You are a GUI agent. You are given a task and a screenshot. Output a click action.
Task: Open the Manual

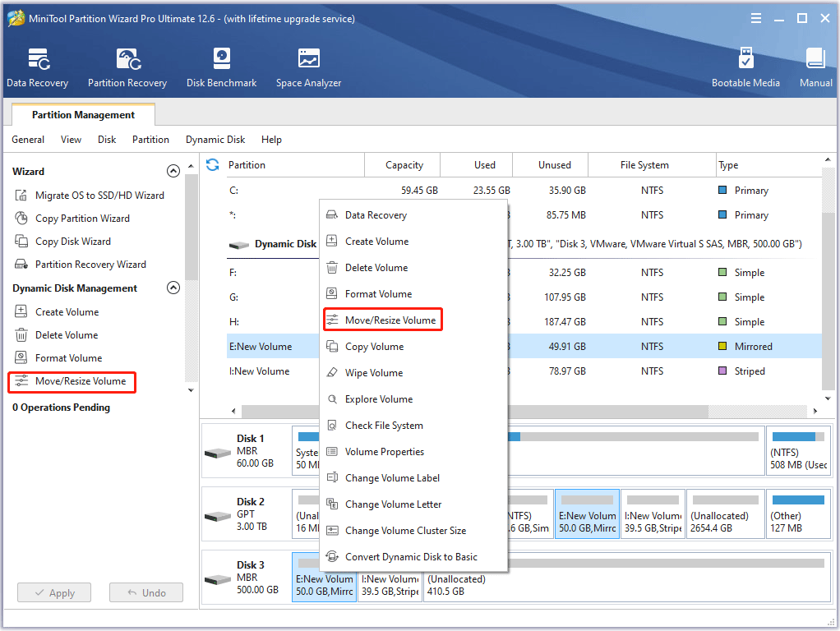815,67
